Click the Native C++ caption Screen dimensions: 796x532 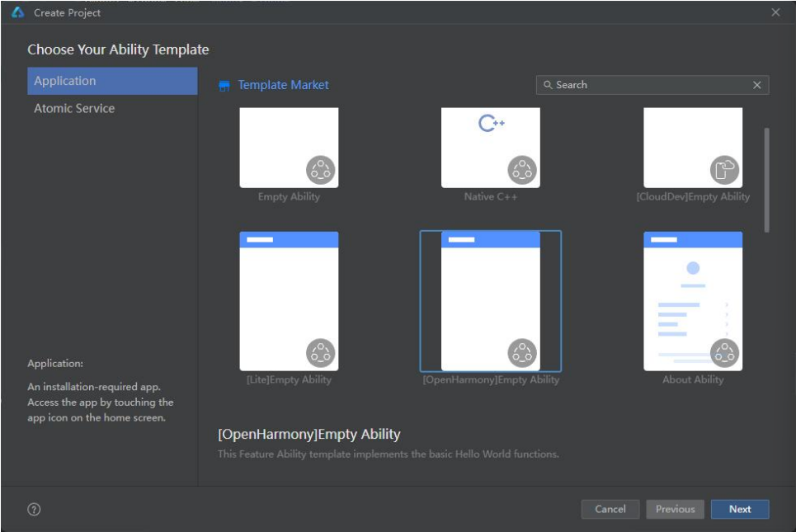[x=491, y=197]
